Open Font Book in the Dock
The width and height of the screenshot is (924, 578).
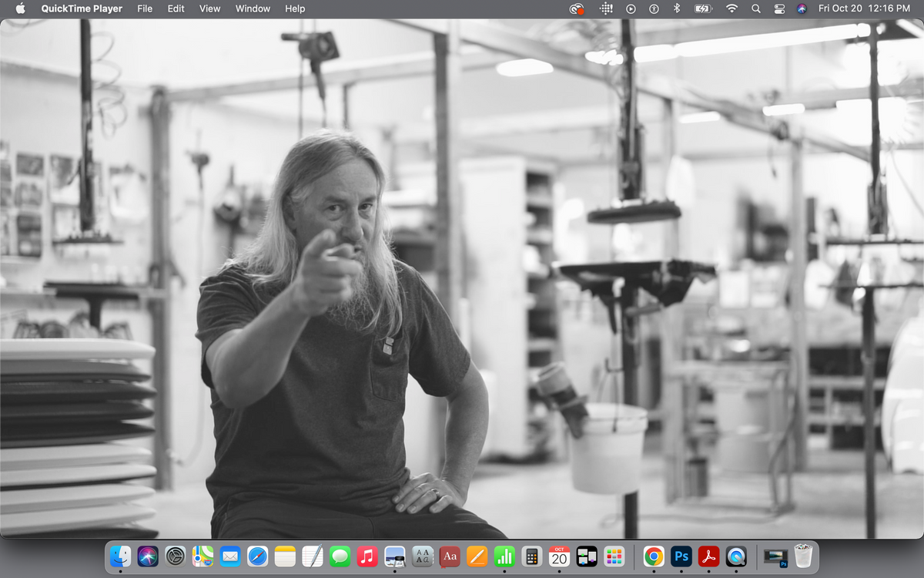coord(423,556)
